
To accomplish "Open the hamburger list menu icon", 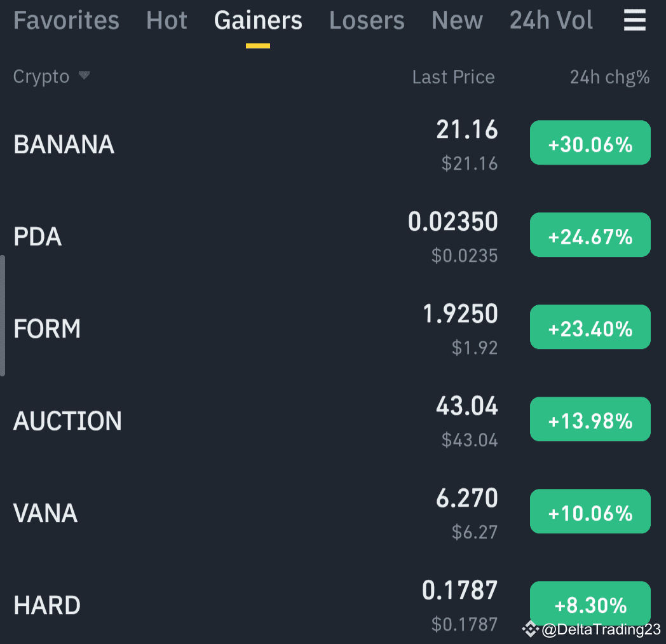I will pos(635,20).
